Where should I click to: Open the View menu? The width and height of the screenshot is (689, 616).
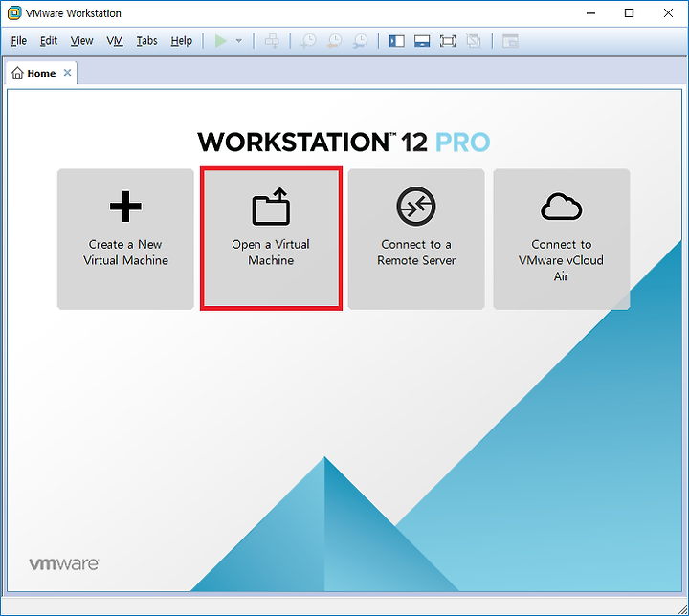coord(81,41)
